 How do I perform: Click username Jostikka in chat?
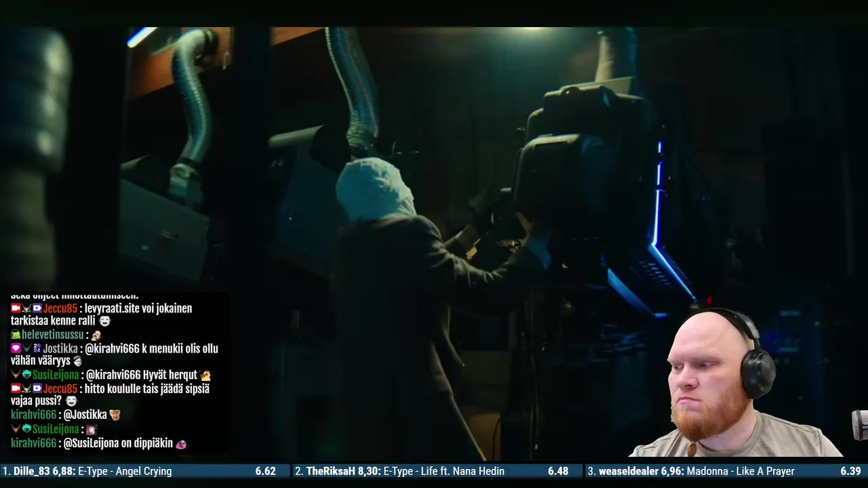[60, 348]
